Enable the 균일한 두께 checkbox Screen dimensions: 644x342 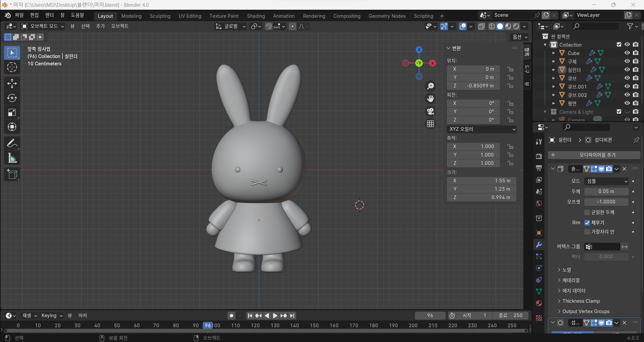click(x=587, y=212)
